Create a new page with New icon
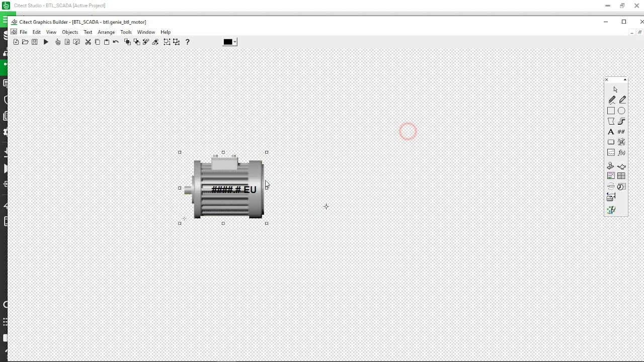 pyautogui.click(x=16, y=42)
